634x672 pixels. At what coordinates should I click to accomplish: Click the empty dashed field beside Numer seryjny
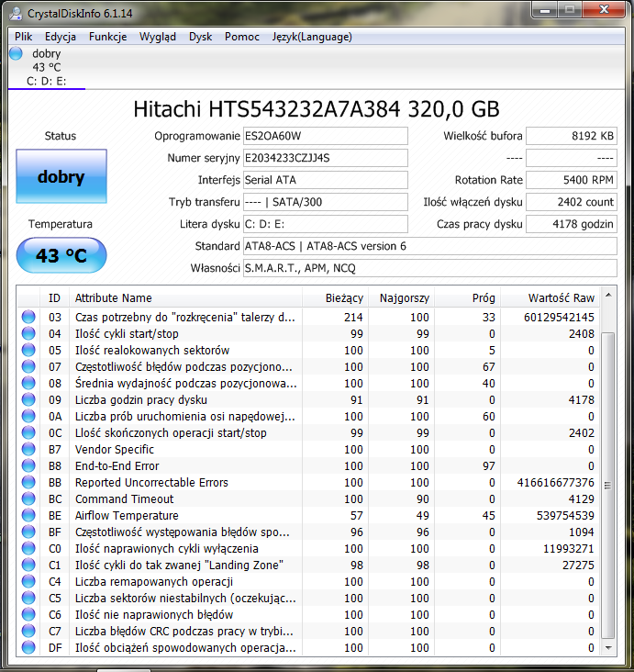coord(572,158)
